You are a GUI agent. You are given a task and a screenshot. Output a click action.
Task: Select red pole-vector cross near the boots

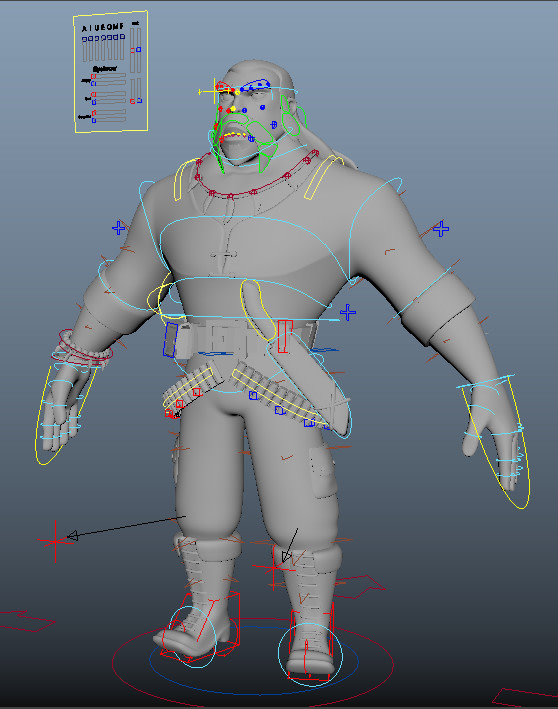(273, 567)
